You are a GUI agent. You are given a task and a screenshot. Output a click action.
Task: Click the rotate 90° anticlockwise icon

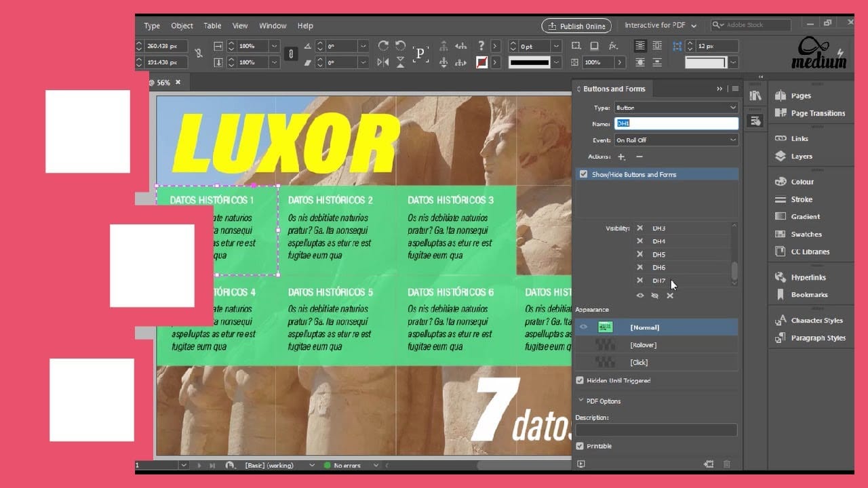400,45
